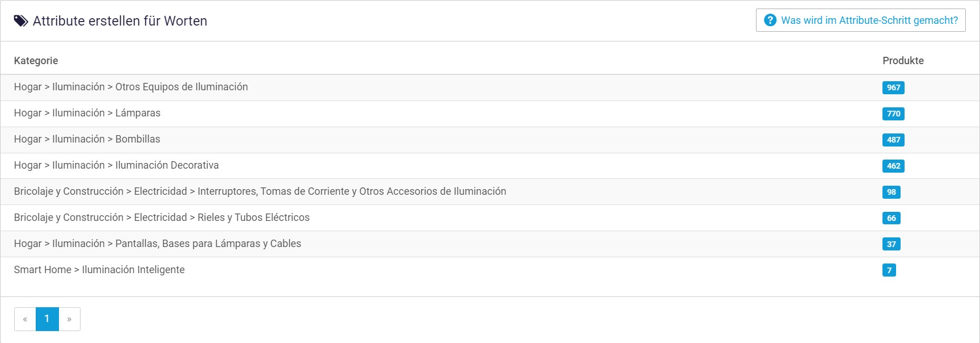Image resolution: width=980 pixels, height=343 pixels.
Task: Open 'Was wird im Attribute-Schritt gemacht?' help
Action: (x=869, y=20)
